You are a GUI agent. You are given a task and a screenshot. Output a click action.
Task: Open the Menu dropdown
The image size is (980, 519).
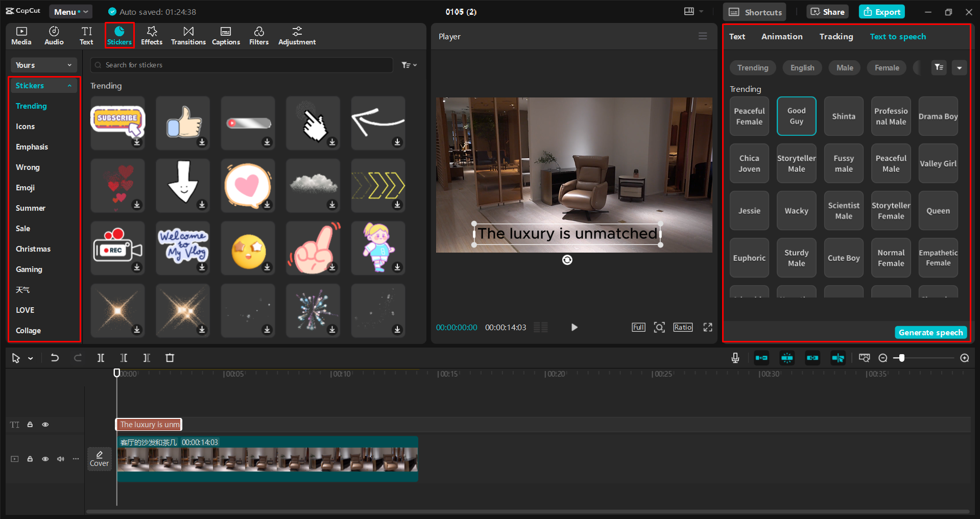point(70,11)
